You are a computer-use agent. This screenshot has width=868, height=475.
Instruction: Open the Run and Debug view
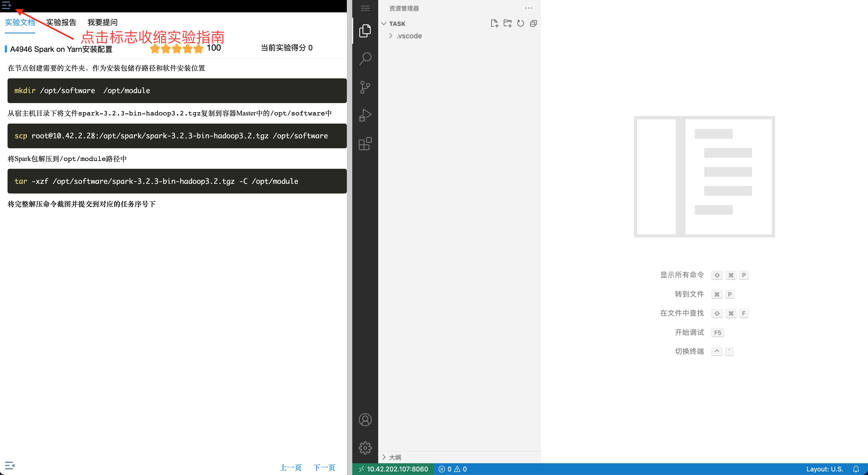coord(365,115)
